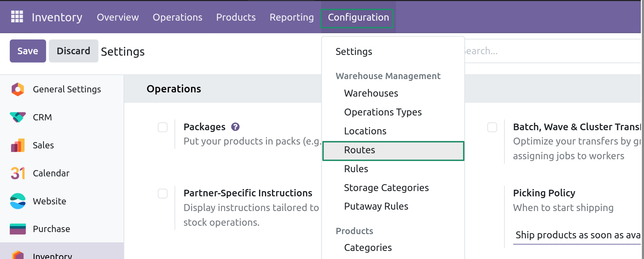Click the Purchase card icon
Image resolution: width=644 pixels, height=259 pixels.
[18, 229]
